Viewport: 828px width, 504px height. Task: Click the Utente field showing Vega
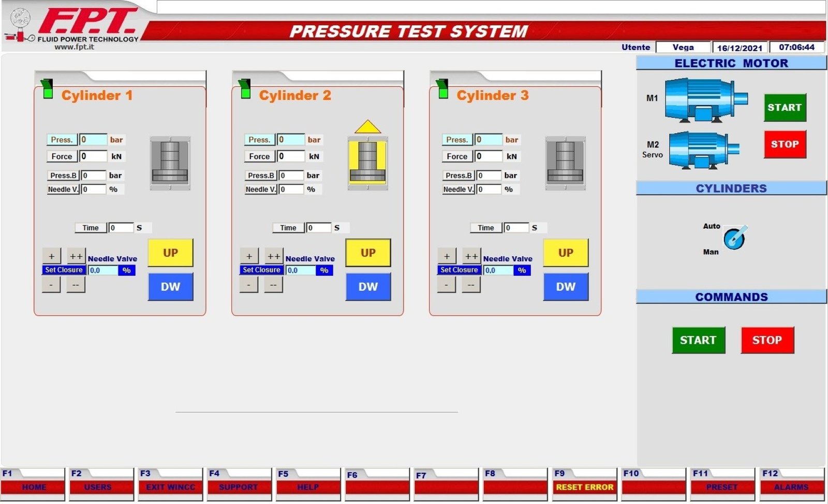[683, 47]
